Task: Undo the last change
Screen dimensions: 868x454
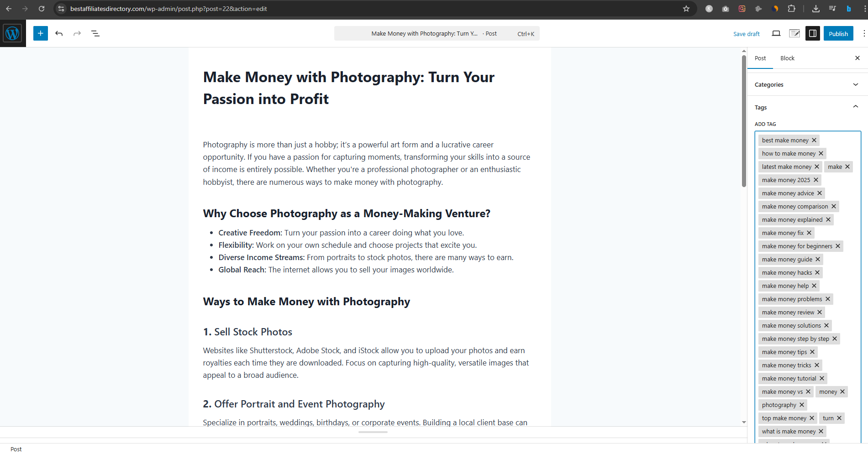Action: coord(59,33)
